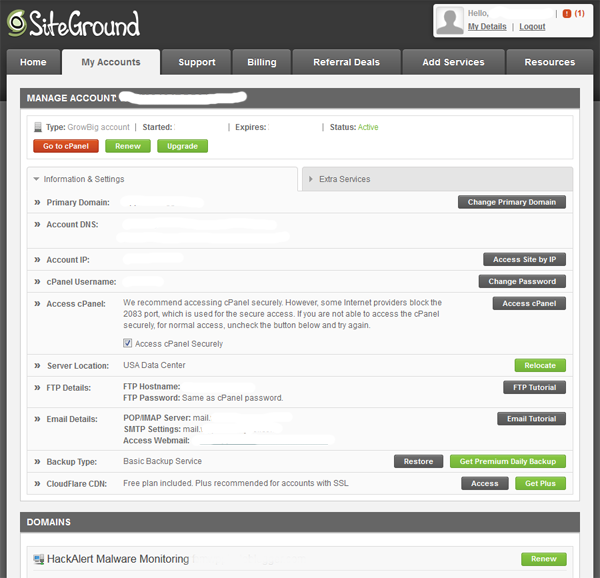Switch to the Support tab

tap(197, 62)
